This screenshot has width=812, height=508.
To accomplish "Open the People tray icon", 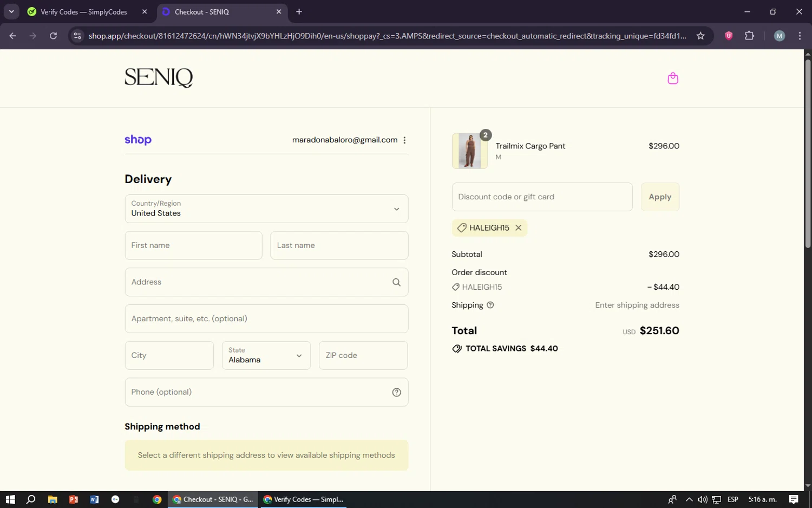I will [672, 499].
